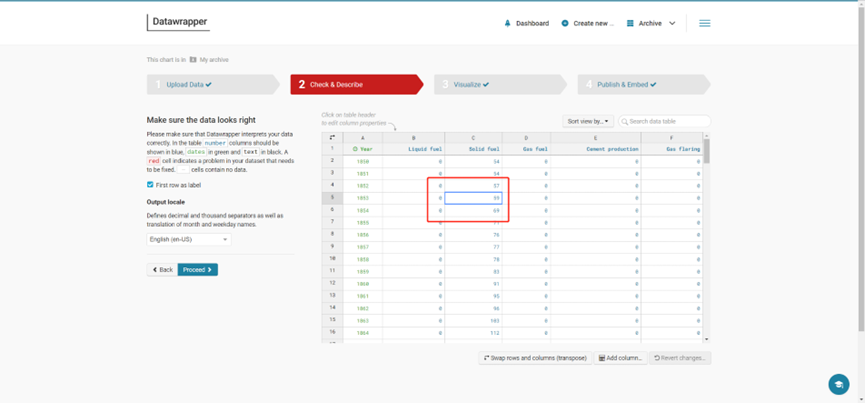Open the My archive folder link
This screenshot has width=865, height=403.
pyautogui.click(x=214, y=60)
